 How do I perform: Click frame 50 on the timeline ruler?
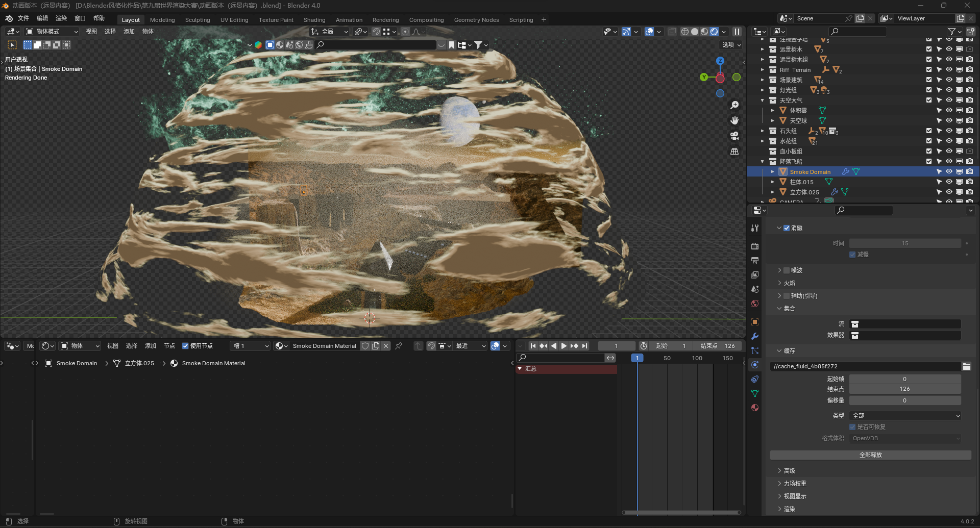(667, 358)
